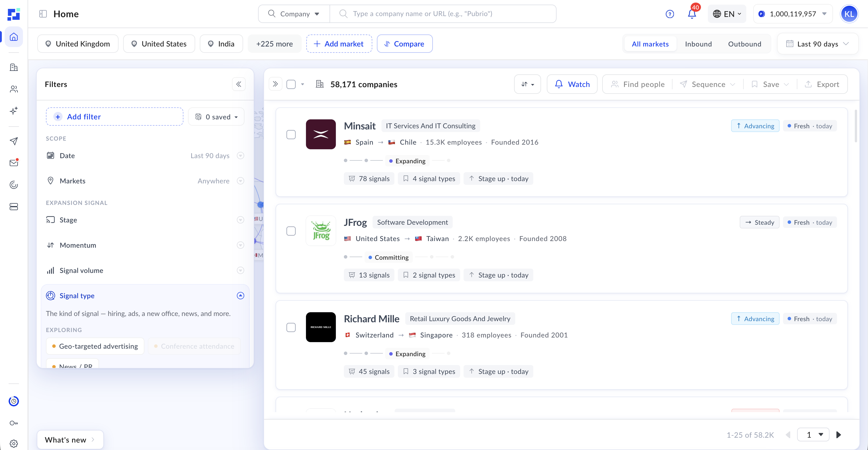This screenshot has width=868, height=450.
Task: Click the Add market button
Action: pyautogui.click(x=339, y=44)
